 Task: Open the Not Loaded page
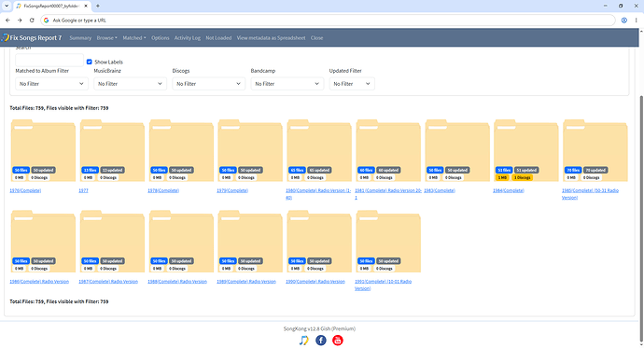218,37
